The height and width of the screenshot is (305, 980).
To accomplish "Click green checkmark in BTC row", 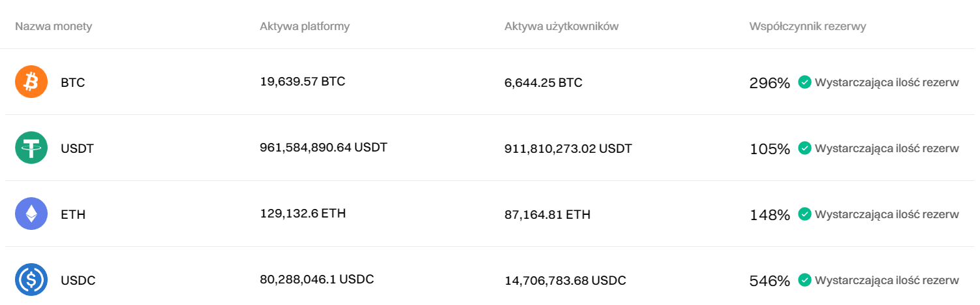I will [805, 82].
